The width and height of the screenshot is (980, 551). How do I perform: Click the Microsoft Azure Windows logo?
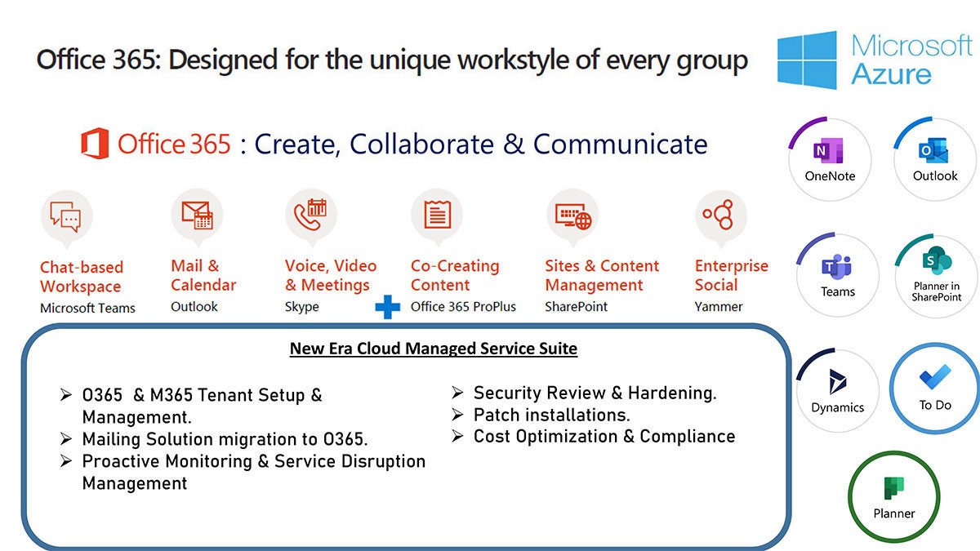(x=807, y=60)
